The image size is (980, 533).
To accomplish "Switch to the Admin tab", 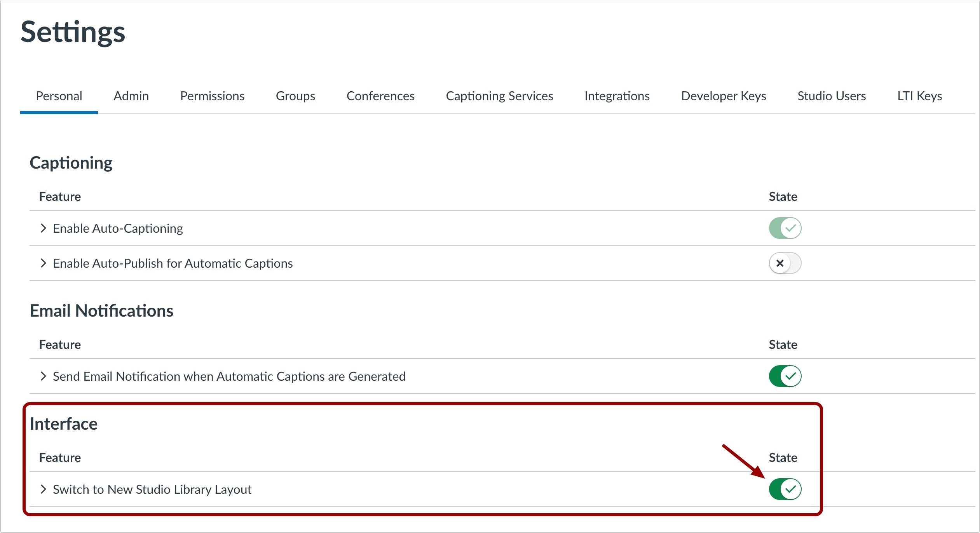I will click(131, 96).
